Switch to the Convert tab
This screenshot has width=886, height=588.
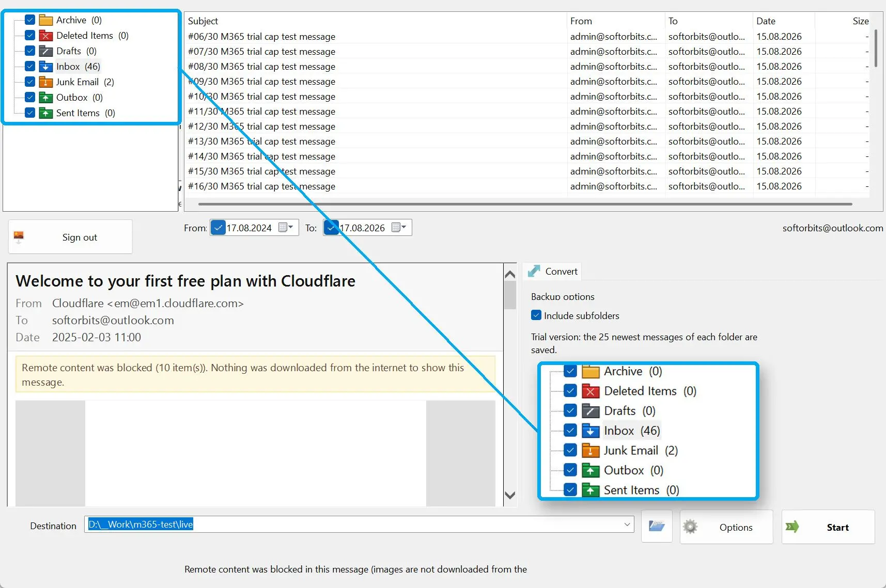(x=553, y=272)
